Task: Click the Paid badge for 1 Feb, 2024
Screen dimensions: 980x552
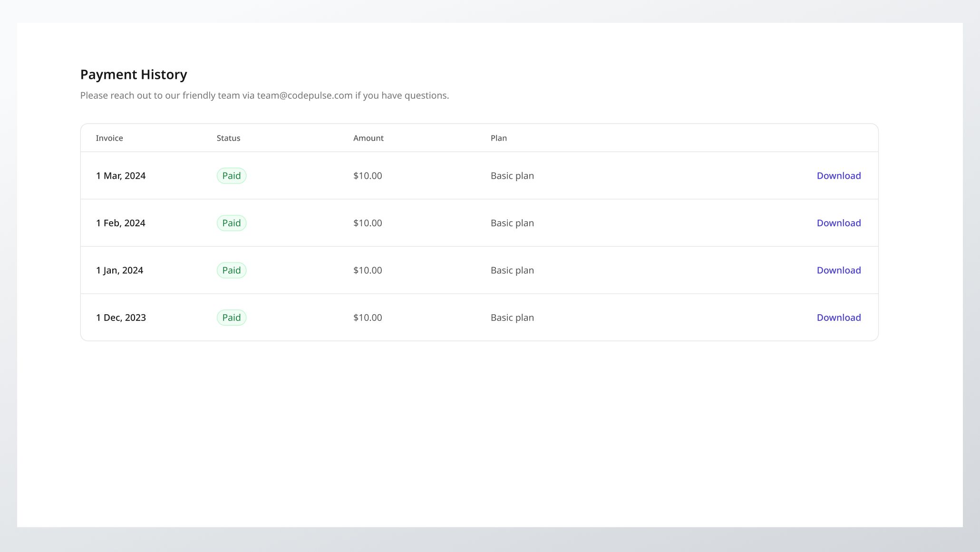Action: pyautogui.click(x=232, y=223)
